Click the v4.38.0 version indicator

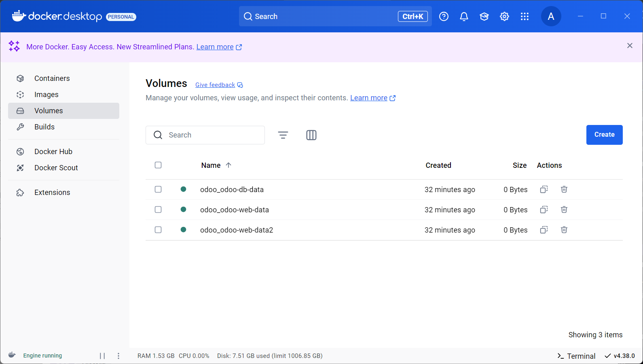(x=620, y=356)
